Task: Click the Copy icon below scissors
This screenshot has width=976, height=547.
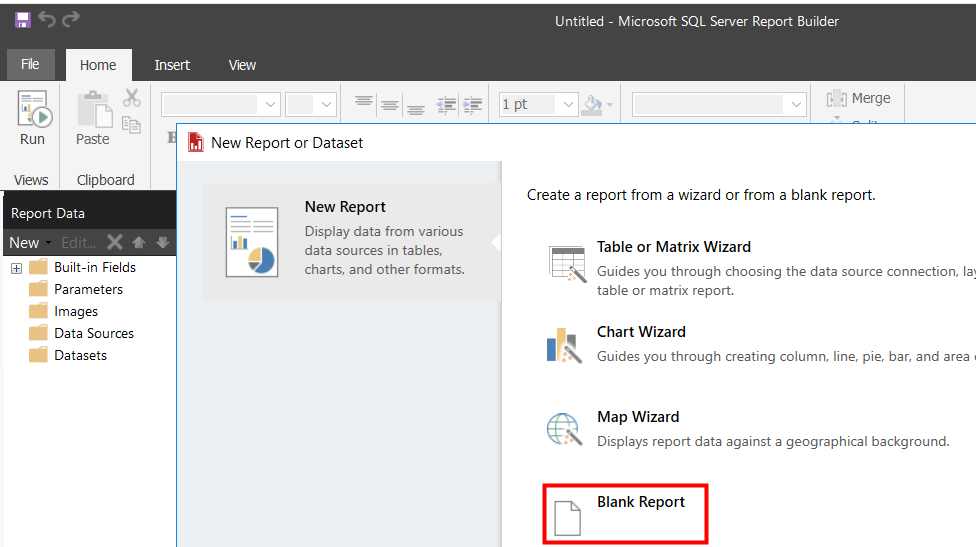Action: pyautogui.click(x=131, y=124)
